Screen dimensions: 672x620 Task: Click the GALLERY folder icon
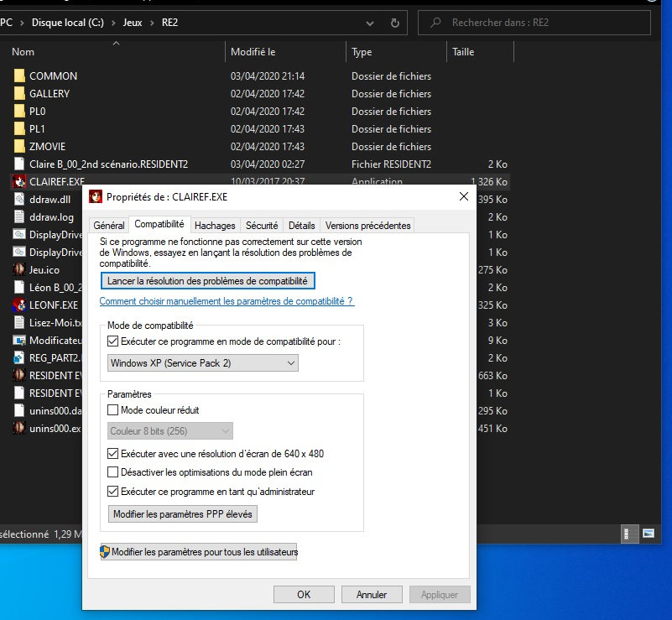point(19,93)
